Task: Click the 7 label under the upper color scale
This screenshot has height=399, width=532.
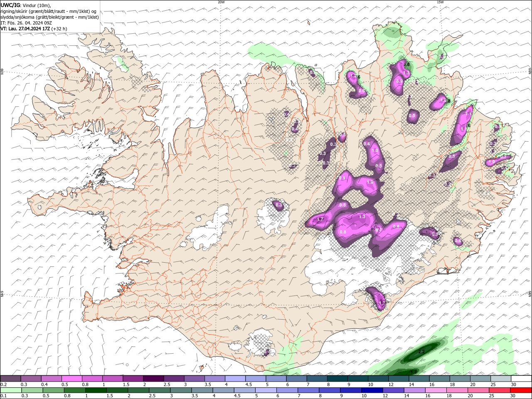Action: (x=308, y=384)
